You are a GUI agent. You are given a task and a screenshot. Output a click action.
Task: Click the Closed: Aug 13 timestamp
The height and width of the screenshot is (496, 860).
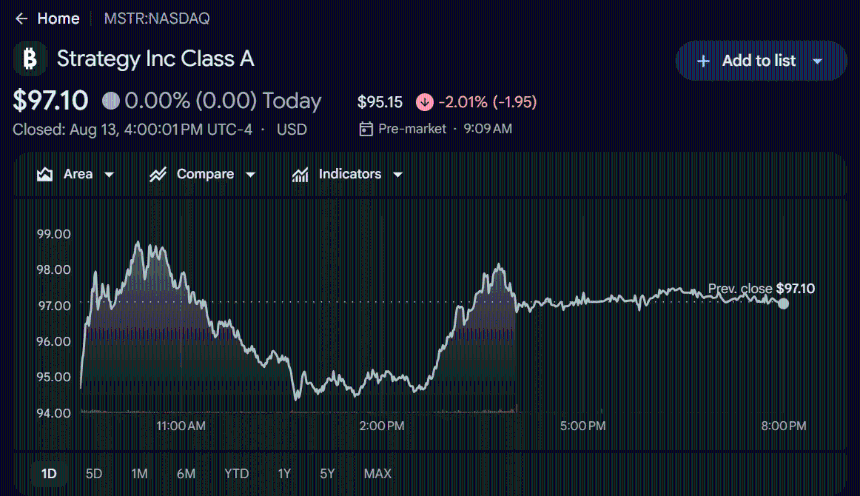coord(132,130)
